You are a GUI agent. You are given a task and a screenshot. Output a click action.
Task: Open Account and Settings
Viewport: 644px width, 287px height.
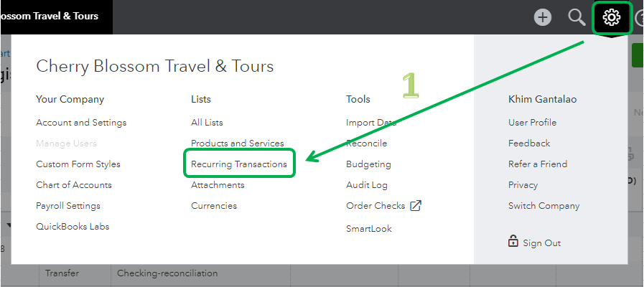[81, 123]
